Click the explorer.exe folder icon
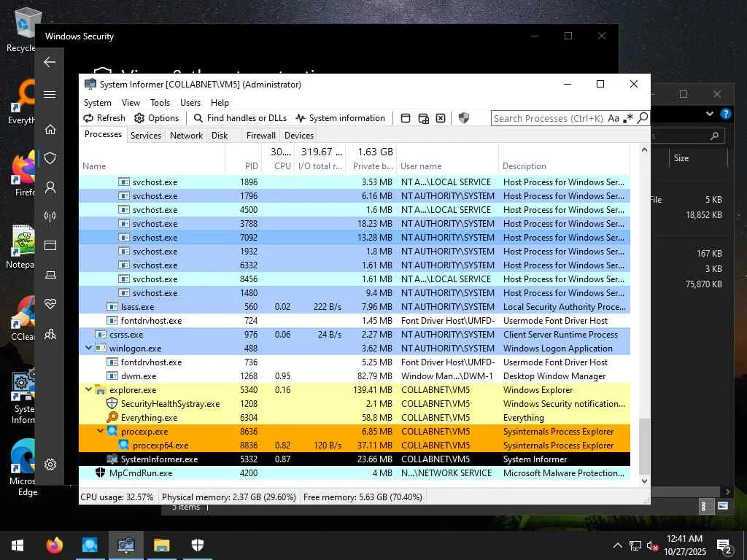Screen dimensions: 747x560 (x=100, y=389)
